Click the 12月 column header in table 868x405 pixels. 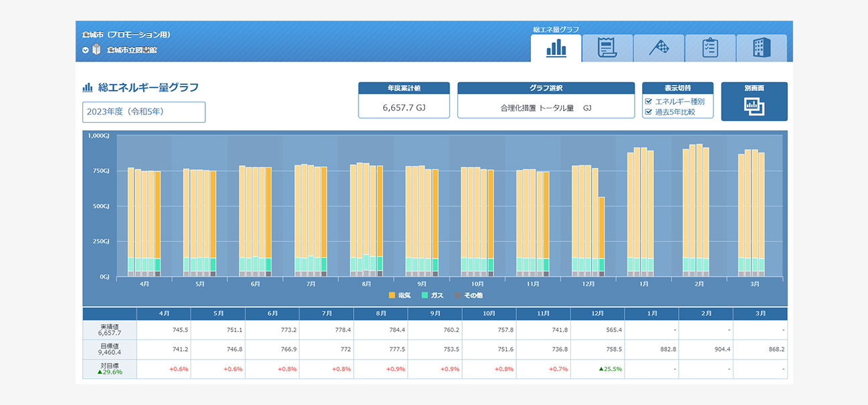(597, 313)
